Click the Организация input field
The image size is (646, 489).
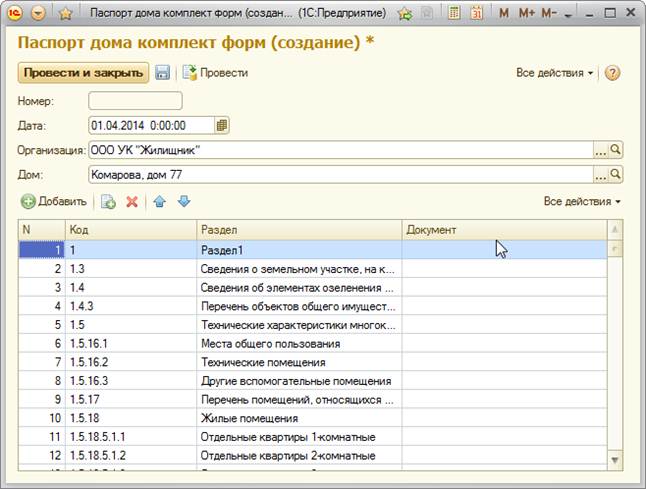pyautogui.click(x=341, y=150)
